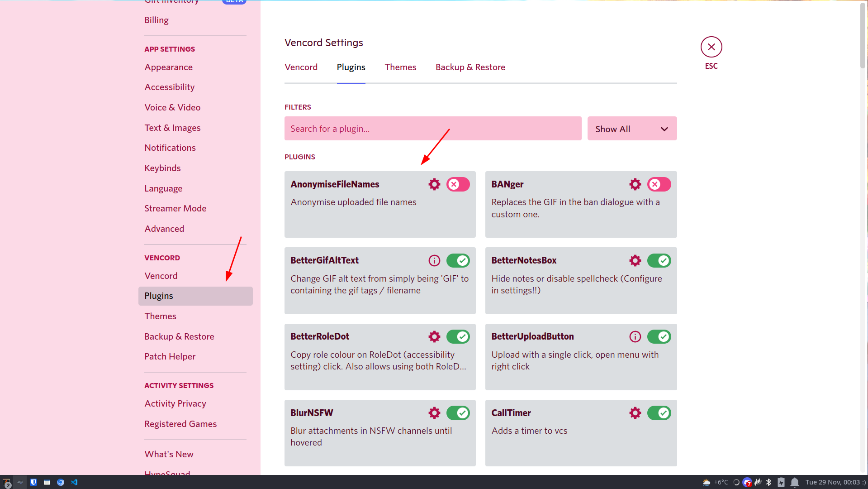Switch to the Vencord tab
The width and height of the screenshot is (868, 489).
tap(301, 67)
